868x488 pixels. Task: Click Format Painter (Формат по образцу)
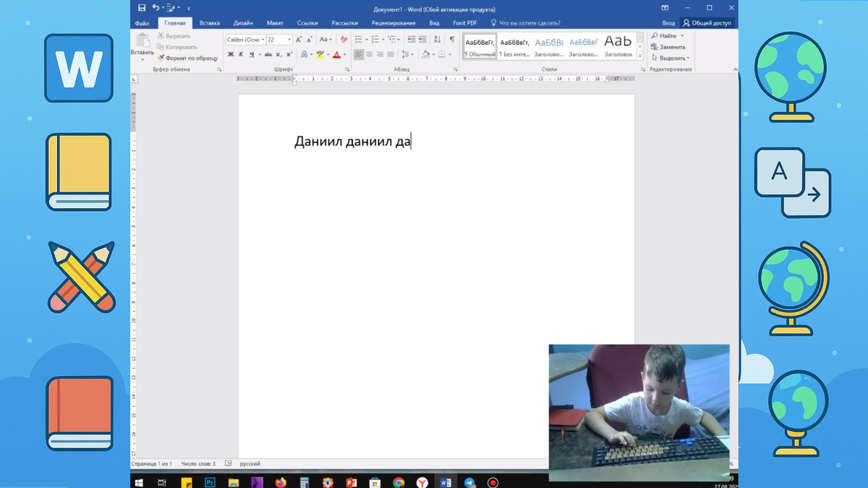187,58
